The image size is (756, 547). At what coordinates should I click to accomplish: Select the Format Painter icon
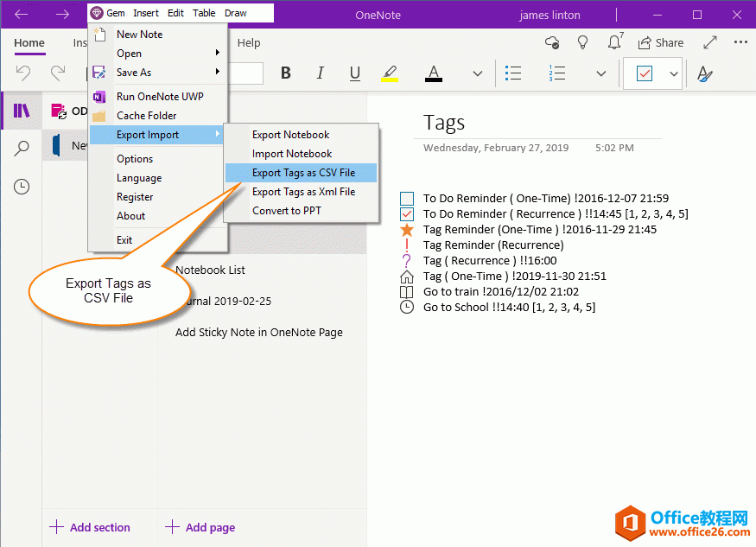pyautogui.click(x=706, y=73)
